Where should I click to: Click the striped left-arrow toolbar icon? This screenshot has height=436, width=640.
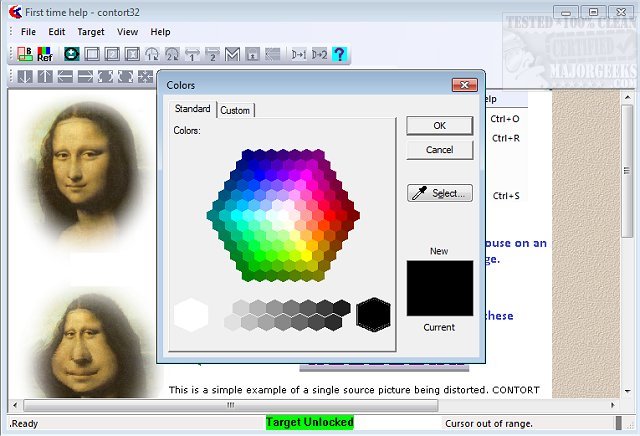[x=272, y=54]
